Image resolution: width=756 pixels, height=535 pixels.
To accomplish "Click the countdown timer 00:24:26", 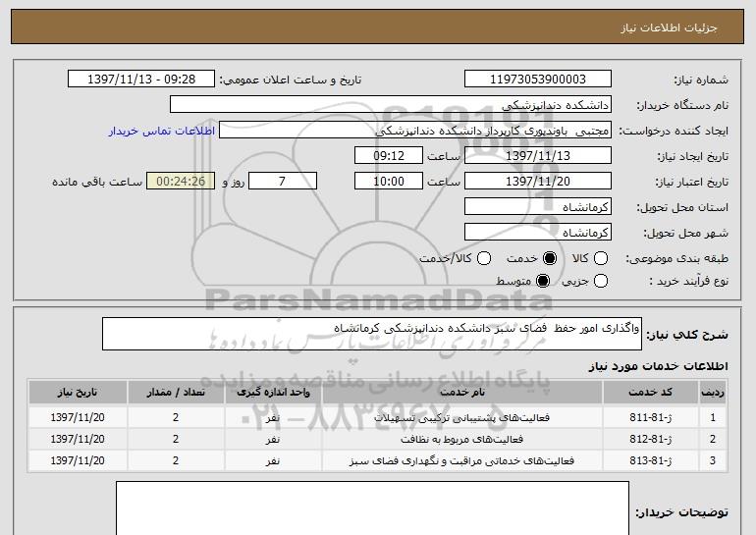I will tap(181, 182).
